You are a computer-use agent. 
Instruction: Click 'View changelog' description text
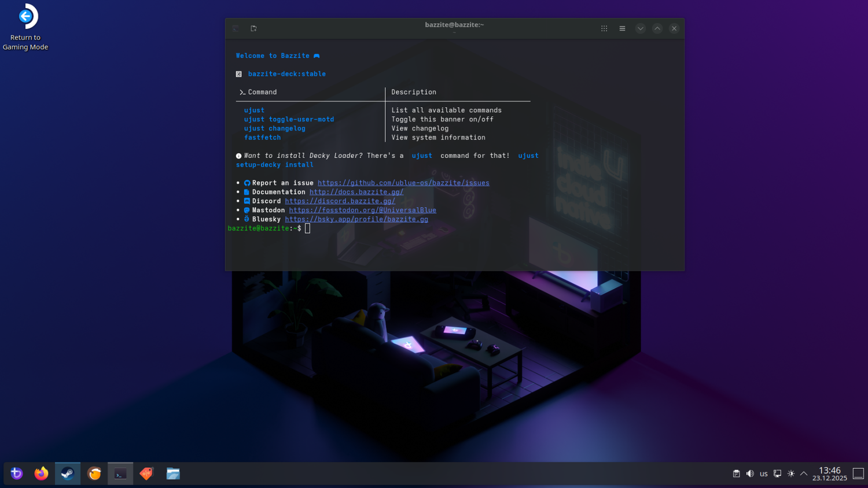click(420, 128)
